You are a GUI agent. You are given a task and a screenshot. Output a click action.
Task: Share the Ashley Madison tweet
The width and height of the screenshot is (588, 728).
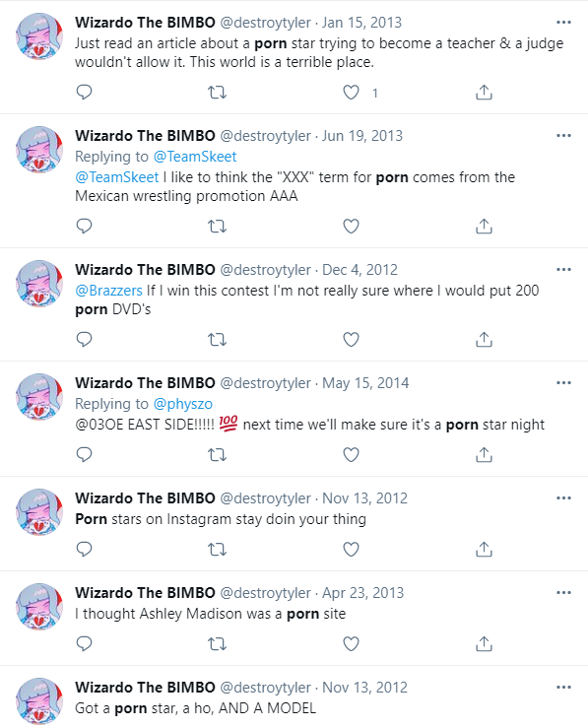pos(484,644)
